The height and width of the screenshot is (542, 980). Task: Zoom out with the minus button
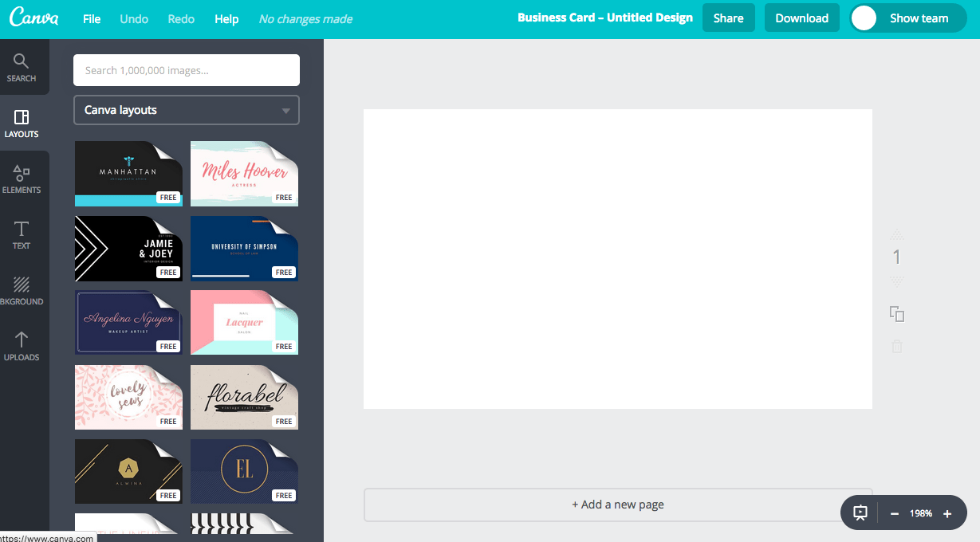[x=895, y=514]
